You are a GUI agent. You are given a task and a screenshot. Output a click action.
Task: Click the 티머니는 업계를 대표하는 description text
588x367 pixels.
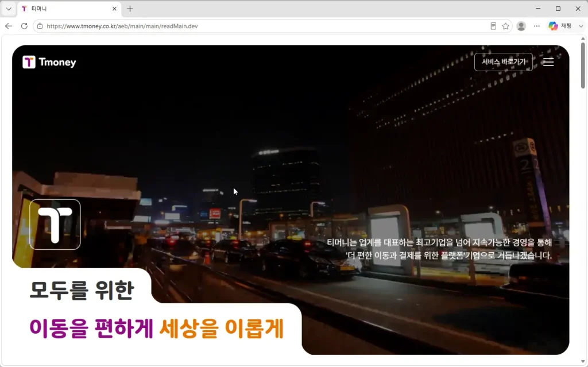[439, 249]
